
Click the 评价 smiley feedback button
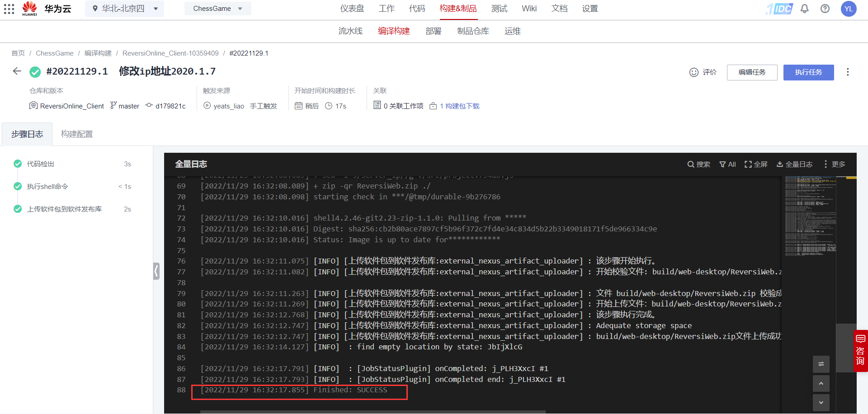click(703, 72)
